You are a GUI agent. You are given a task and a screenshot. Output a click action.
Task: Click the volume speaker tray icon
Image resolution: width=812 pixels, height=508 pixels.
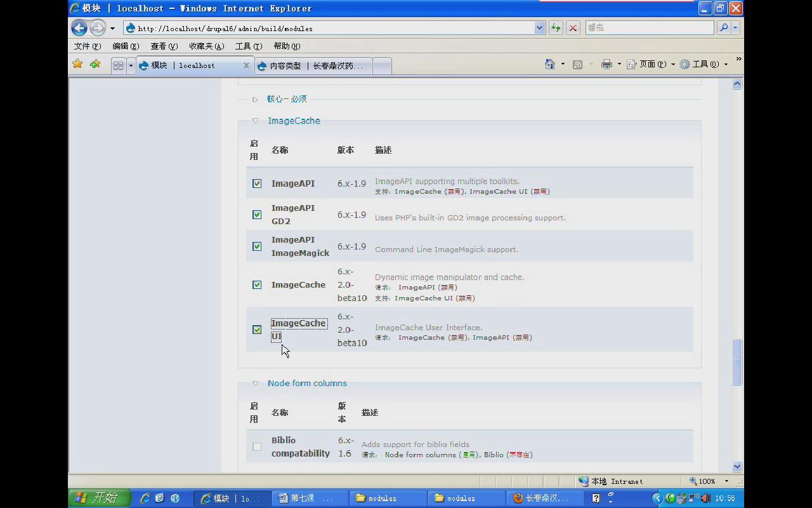tap(705, 498)
